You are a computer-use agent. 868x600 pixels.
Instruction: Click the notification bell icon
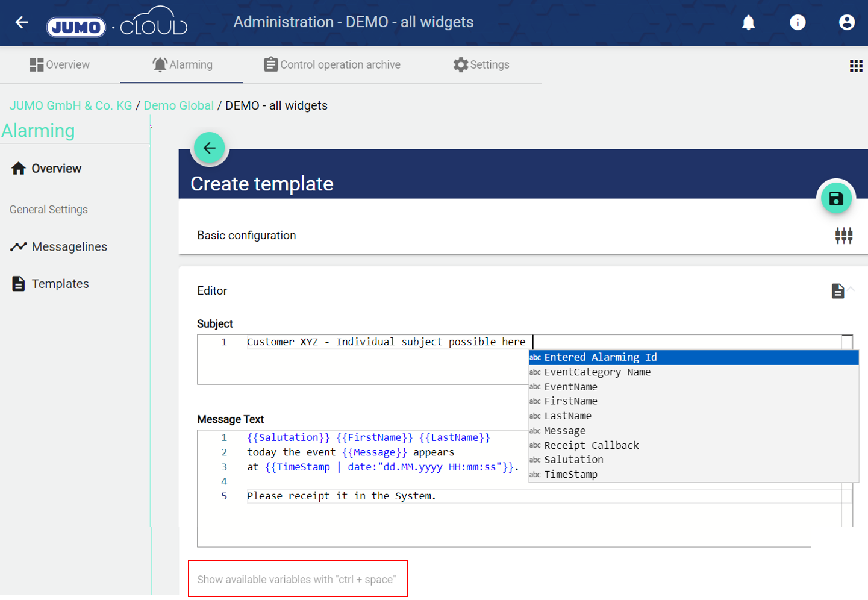[x=748, y=23]
